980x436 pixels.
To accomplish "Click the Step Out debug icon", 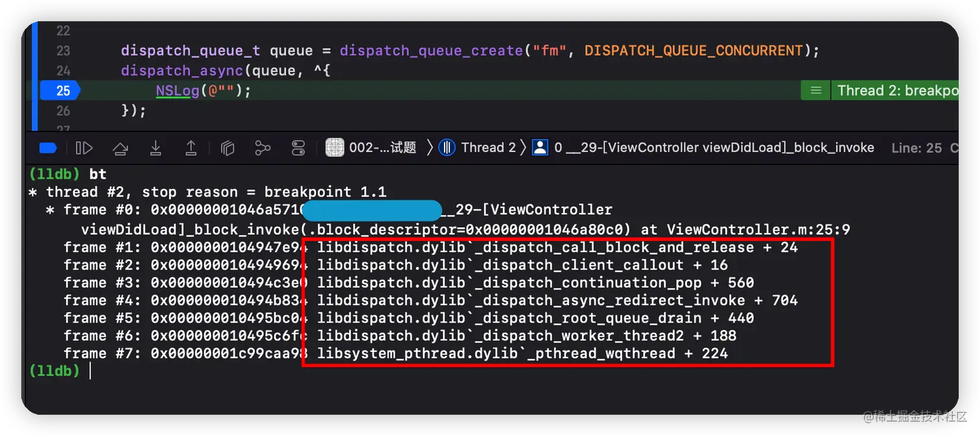I will (191, 148).
